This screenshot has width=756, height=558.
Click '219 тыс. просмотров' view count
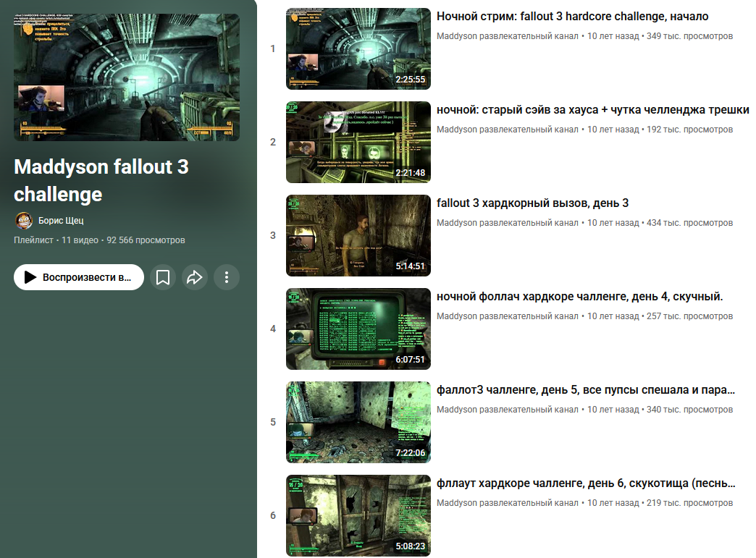(x=689, y=503)
